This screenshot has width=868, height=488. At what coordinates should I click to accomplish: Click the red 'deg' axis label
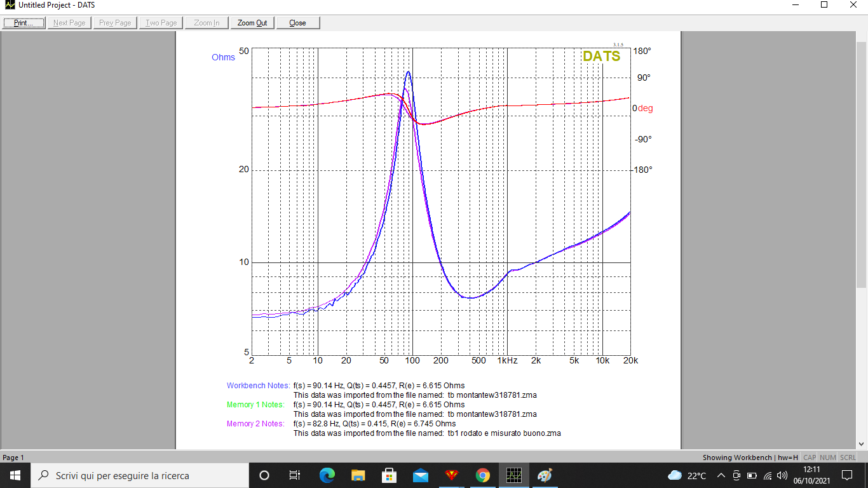pyautogui.click(x=646, y=109)
